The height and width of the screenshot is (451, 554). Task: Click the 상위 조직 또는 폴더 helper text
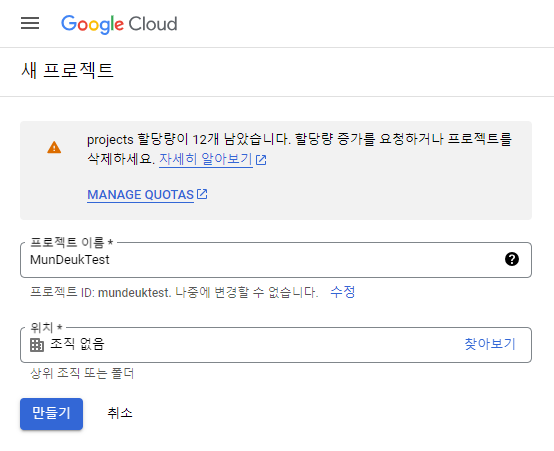point(82,373)
